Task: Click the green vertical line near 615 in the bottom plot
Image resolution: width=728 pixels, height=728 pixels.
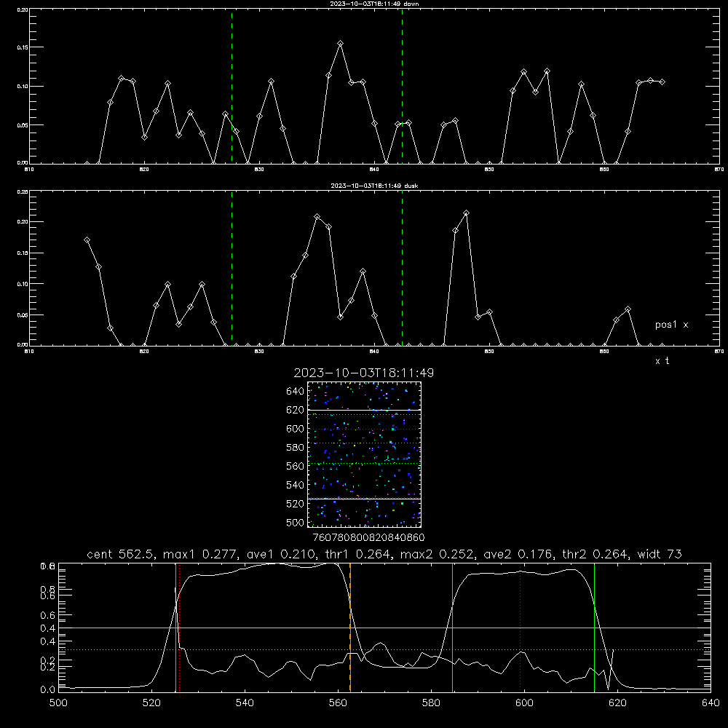Action: [594, 628]
